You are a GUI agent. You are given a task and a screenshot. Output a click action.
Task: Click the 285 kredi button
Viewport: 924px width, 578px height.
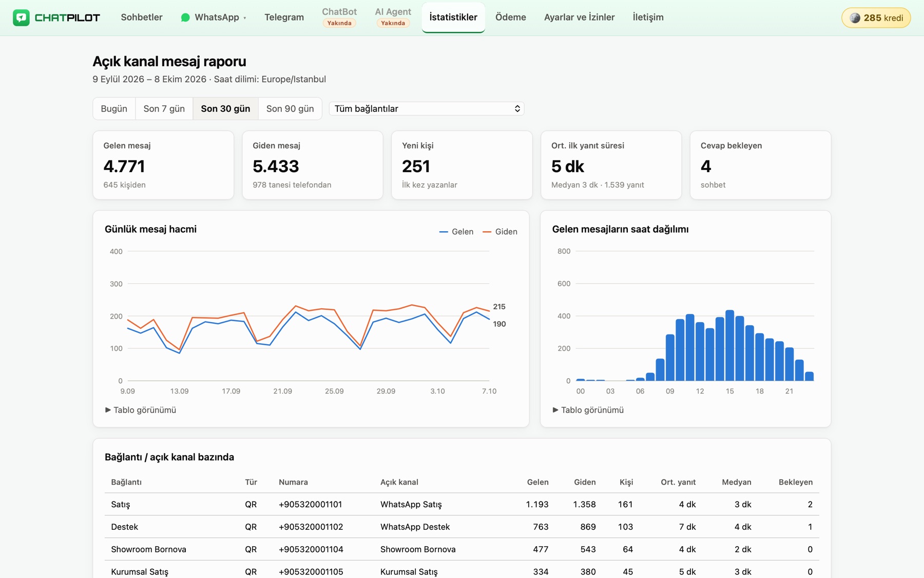coord(876,18)
